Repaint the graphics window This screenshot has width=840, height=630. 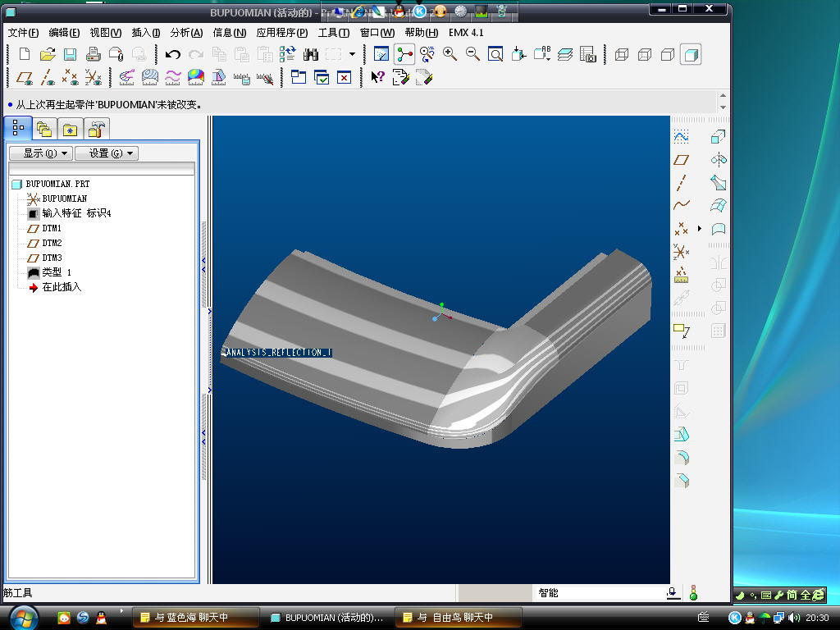tap(381, 54)
